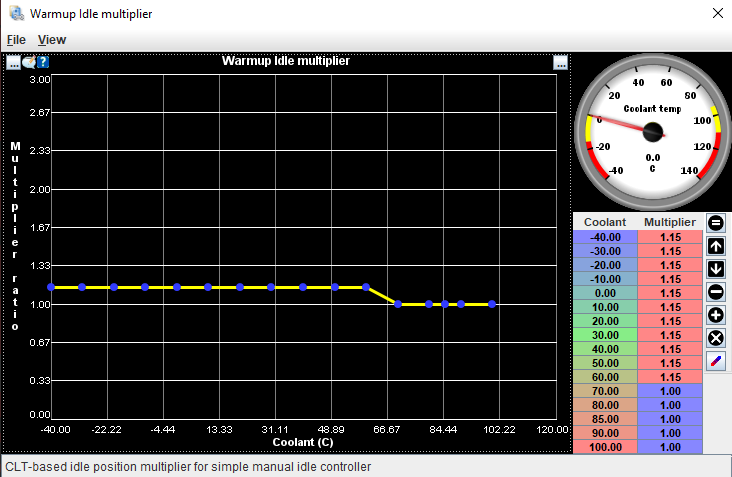Open the top-left ellipsis options button
The width and height of the screenshot is (732, 477).
(14, 62)
